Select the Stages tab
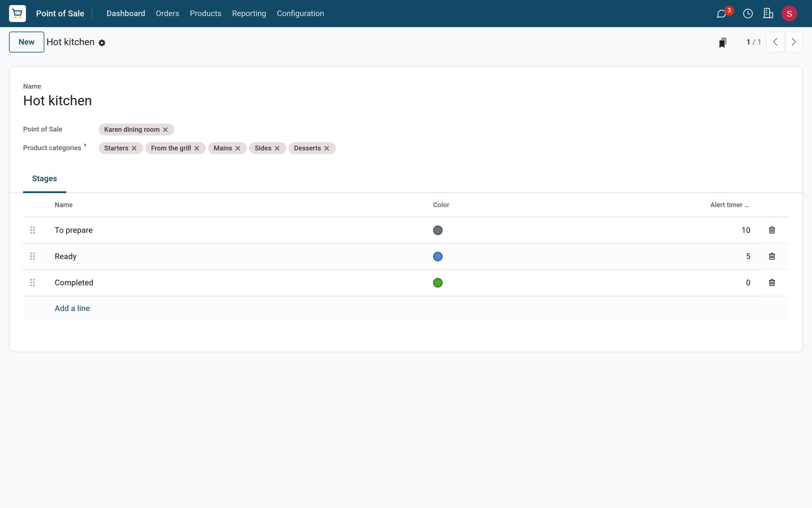Screen dimensions: 812x508 click(x=45, y=179)
